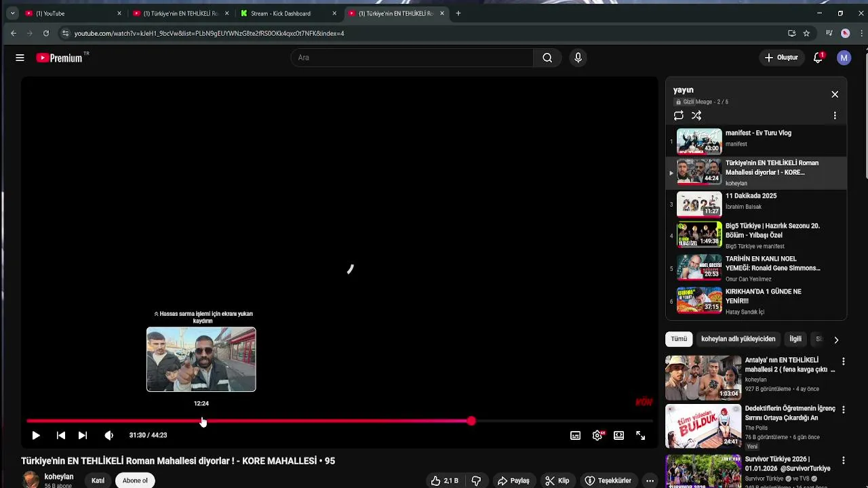
Task: Start voice search with the microphone icon
Action: [x=578, y=58]
